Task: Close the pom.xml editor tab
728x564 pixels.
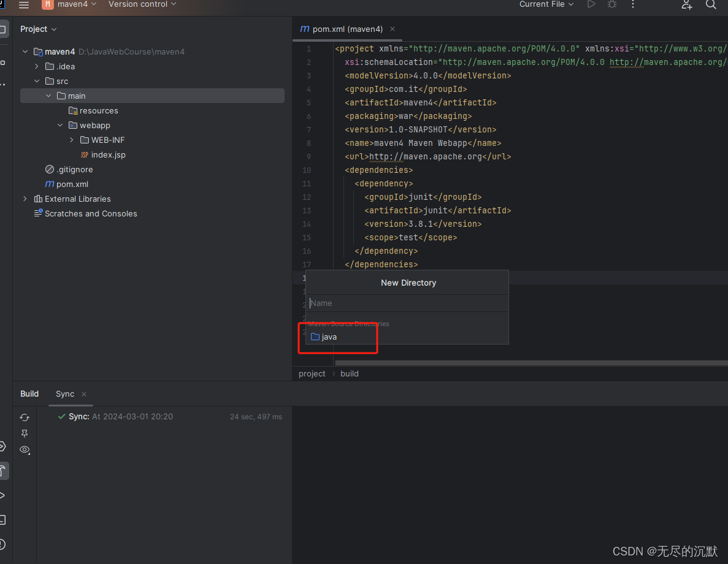Action: tap(393, 29)
